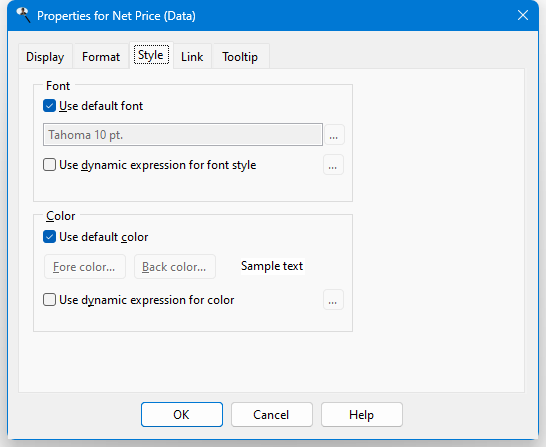Uncheck Use default font
This screenshot has height=447, width=546.
49,106
